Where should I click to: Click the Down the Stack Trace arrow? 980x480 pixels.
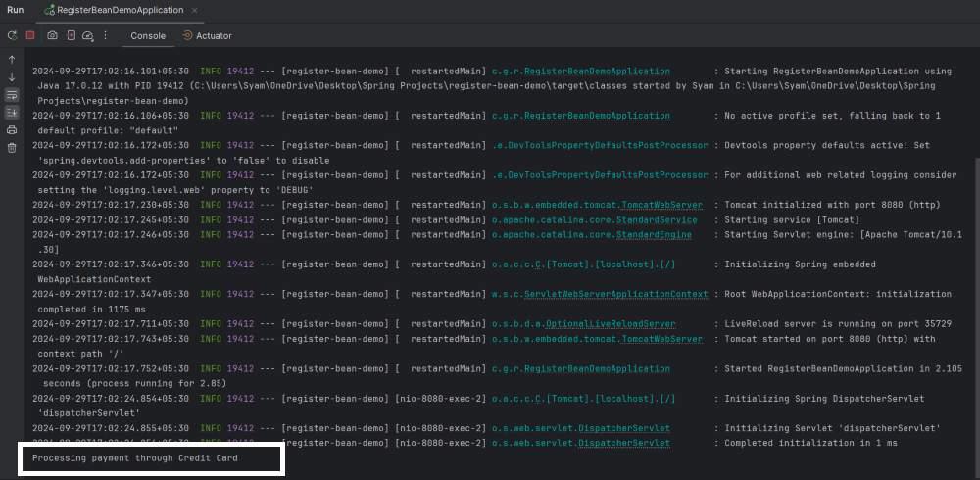coord(12,77)
